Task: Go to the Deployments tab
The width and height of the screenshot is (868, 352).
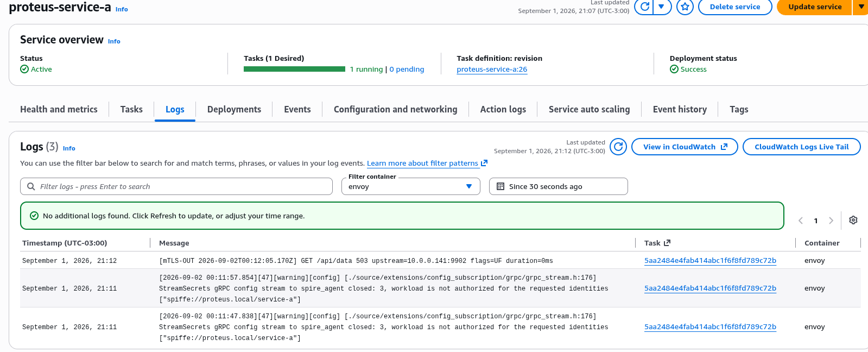Action: point(234,109)
